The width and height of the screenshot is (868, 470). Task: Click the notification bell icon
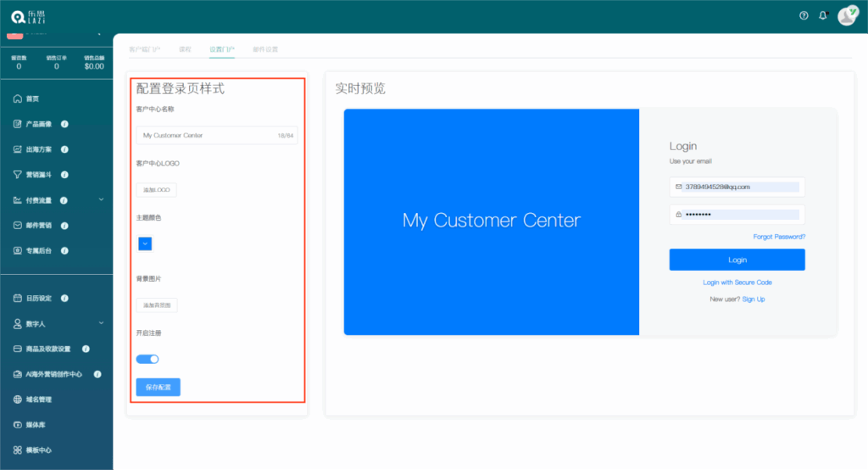pos(822,15)
